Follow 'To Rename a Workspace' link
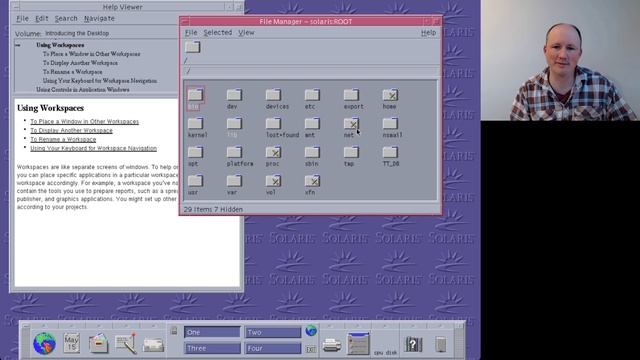 pos(63,140)
